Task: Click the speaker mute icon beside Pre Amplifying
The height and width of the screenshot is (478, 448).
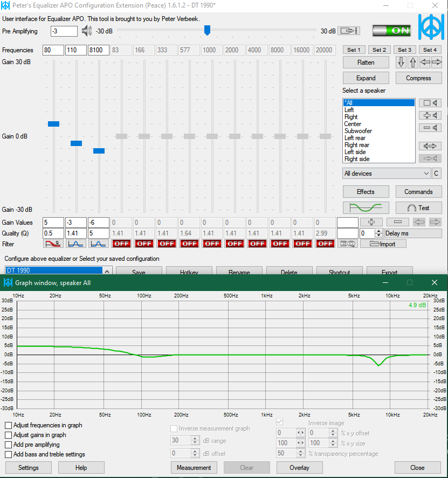Action: point(87,31)
